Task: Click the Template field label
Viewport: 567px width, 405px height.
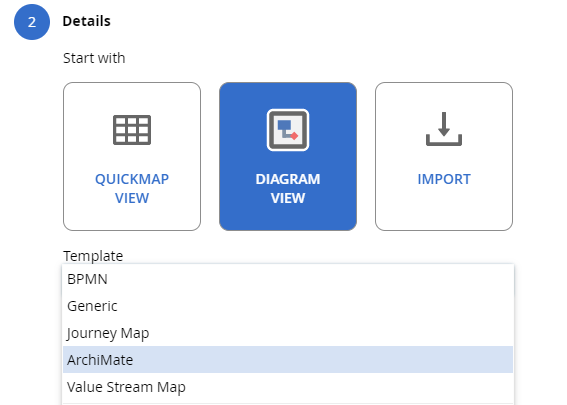Action: (93, 256)
